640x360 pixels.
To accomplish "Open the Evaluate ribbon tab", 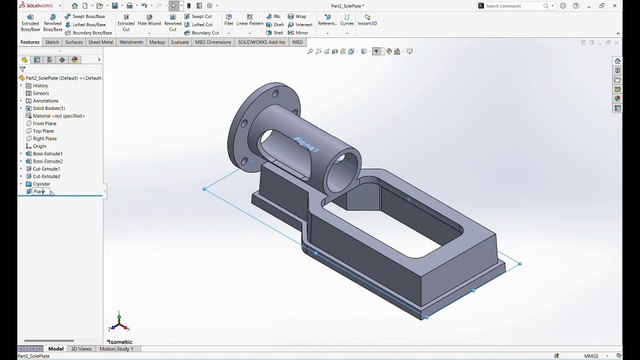I will (180, 42).
